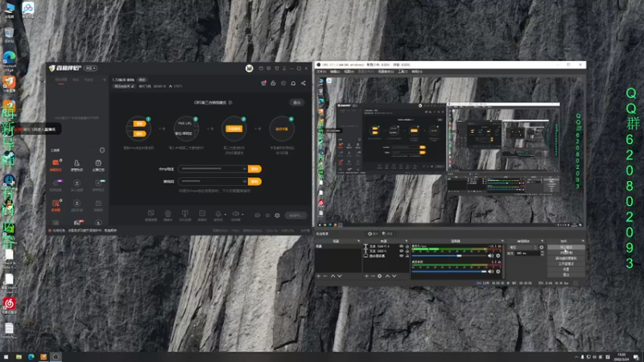The width and height of the screenshot is (644, 362).
Task: Open Microsoft Edge from the Windows taskbar
Action: coord(31,356)
